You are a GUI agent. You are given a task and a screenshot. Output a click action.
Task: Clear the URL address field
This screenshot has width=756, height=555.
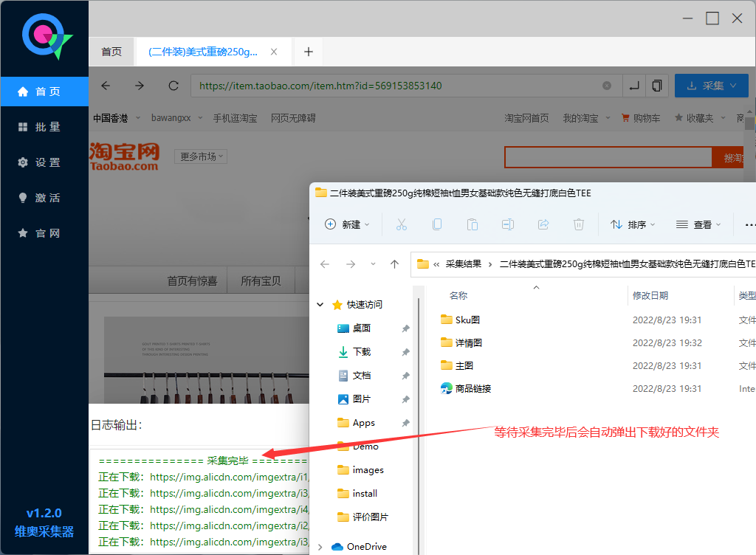607,86
